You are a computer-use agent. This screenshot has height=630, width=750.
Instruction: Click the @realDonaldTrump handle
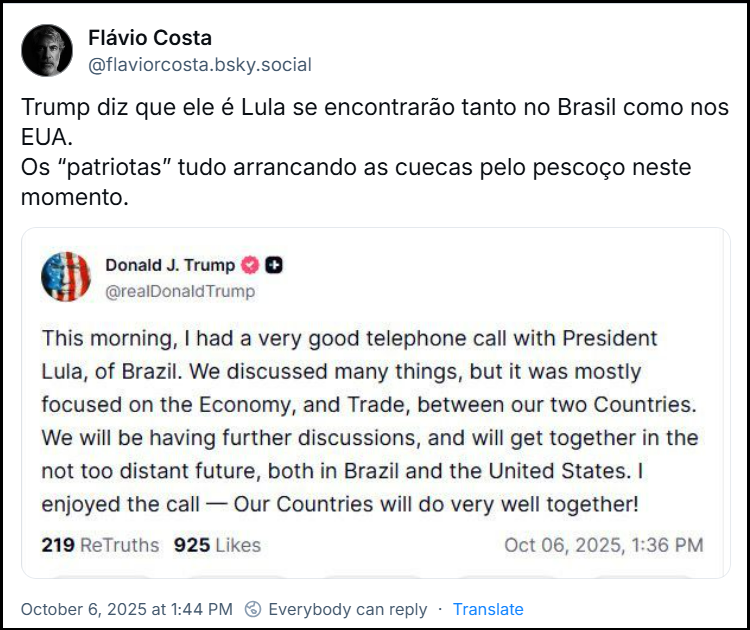coord(180,291)
